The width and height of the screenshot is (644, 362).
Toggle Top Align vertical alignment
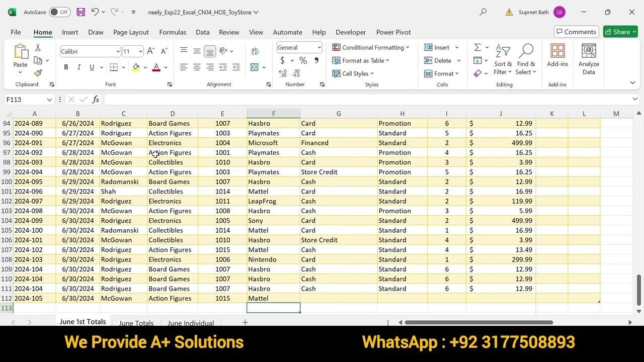pos(184,51)
